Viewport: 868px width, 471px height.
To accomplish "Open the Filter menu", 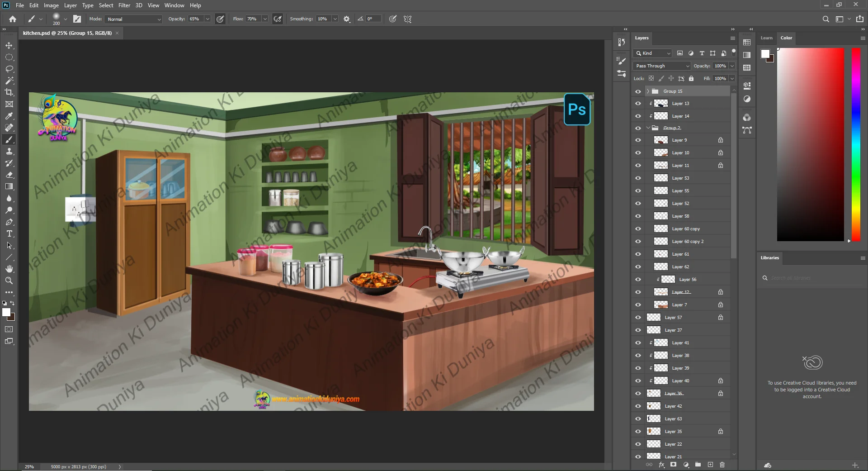I will coord(124,5).
